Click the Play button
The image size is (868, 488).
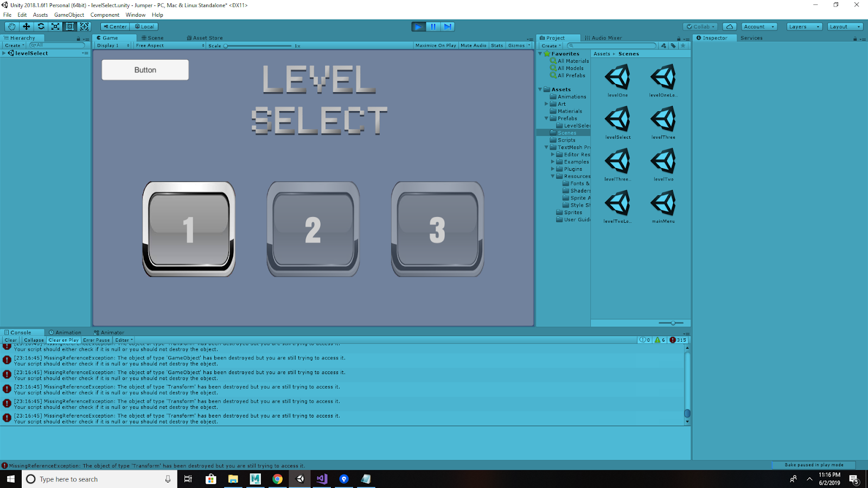[x=418, y=27]
